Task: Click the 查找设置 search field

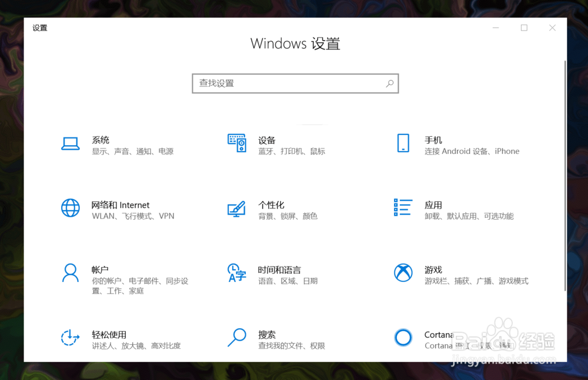Action: click(295, 83)
